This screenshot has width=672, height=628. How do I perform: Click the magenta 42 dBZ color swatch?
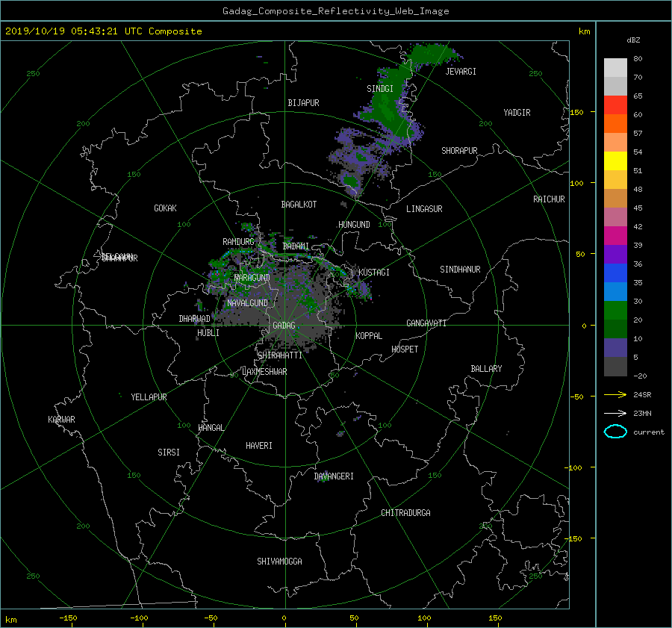coord(615,235)
